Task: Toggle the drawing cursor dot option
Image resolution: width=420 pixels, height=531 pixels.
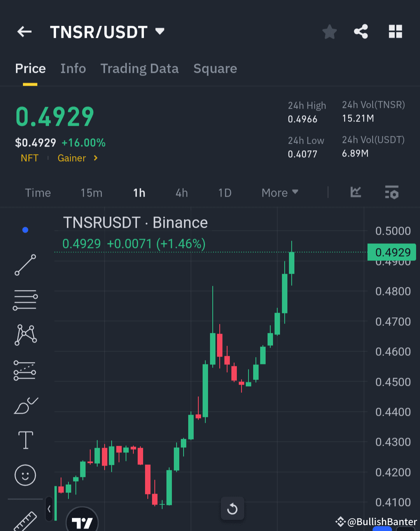Action: (25, 230)
